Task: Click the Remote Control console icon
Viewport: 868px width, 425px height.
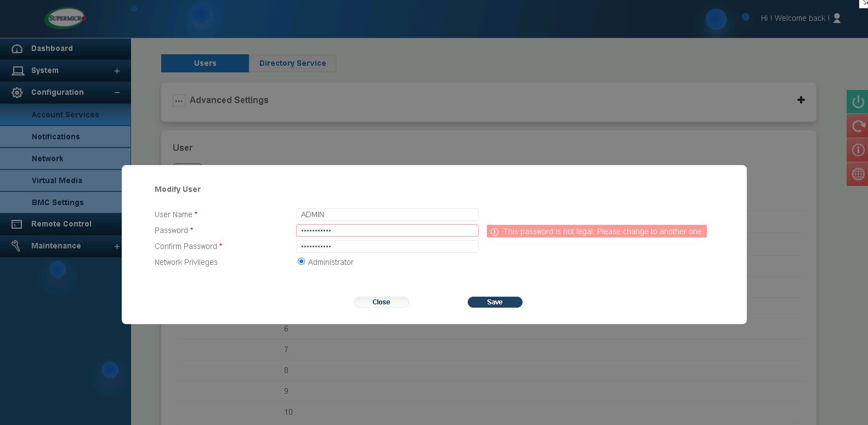Action: point(17,224)
